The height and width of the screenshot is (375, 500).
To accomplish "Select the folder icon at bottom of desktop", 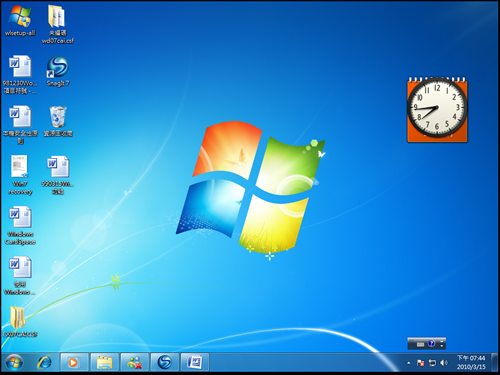I will pos(20,321).
